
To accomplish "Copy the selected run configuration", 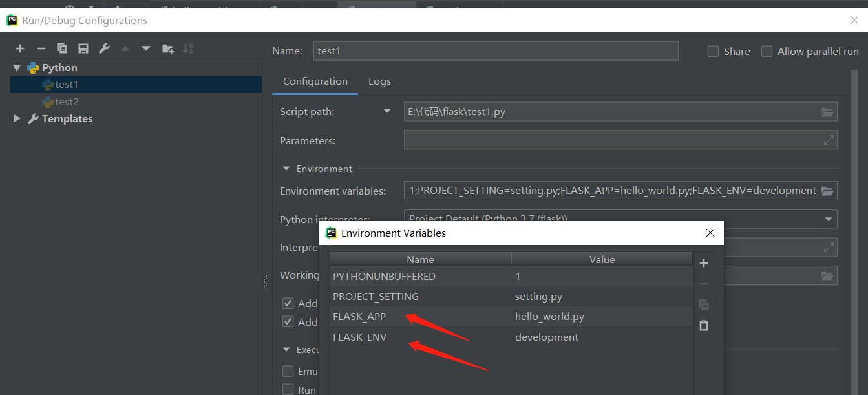I will coord(62,48).
